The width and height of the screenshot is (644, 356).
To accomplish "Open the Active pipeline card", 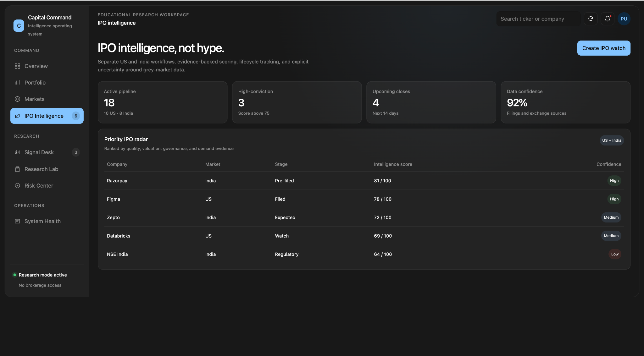I will (163, 102).
